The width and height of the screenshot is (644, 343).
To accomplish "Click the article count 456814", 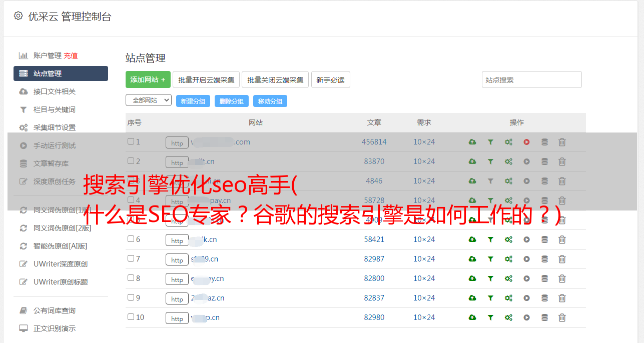I will 374,142.
